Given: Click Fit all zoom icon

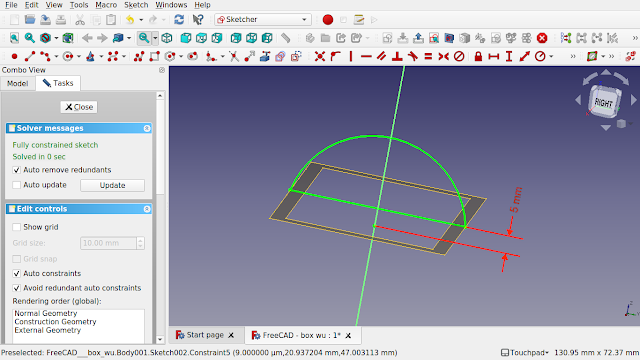Looking at the screenshot, I should 14,38.
